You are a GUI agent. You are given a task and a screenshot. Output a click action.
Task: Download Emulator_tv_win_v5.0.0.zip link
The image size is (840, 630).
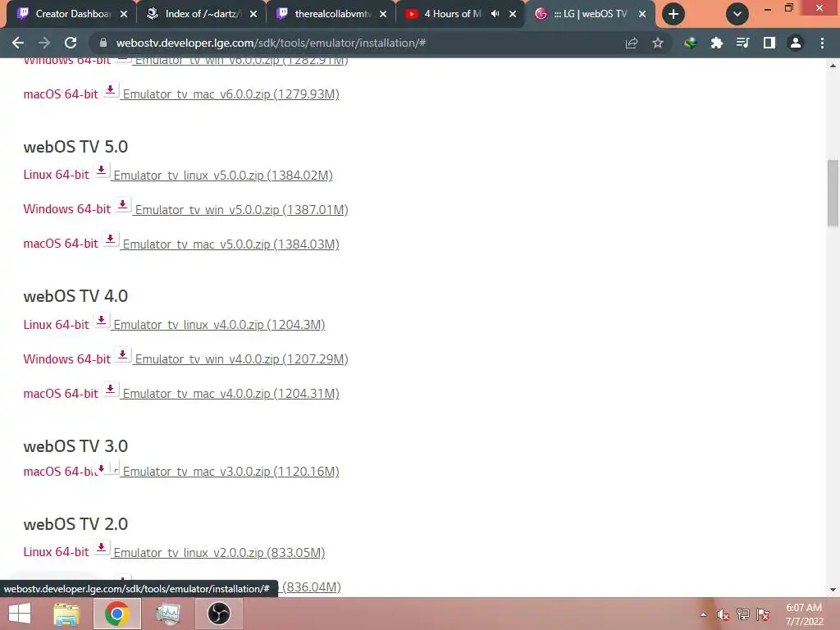(242, 210)
